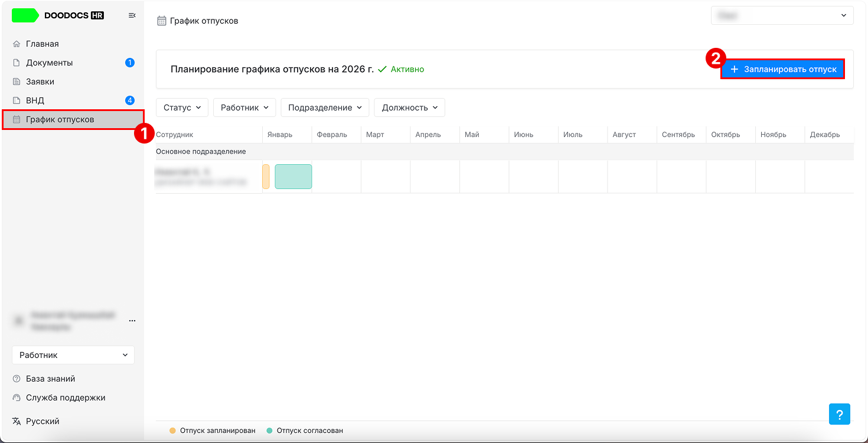The image size is (868, 443).
Task: Click the document icon beside Документы
Action: (x=17, y=63)
